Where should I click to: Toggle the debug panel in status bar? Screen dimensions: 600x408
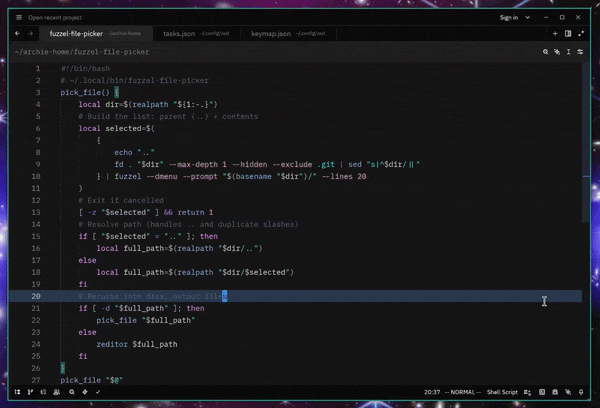pyautogui.click(x=556, y=392)
